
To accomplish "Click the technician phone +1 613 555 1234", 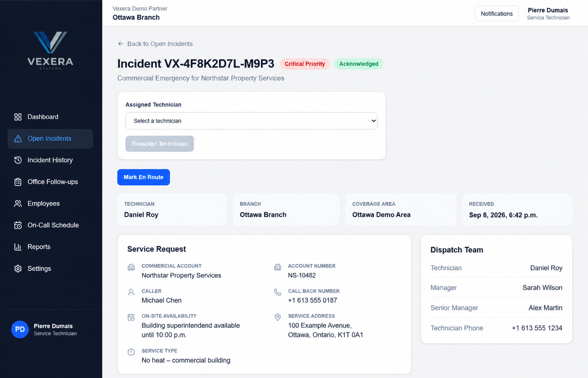I will click(537, 328).
